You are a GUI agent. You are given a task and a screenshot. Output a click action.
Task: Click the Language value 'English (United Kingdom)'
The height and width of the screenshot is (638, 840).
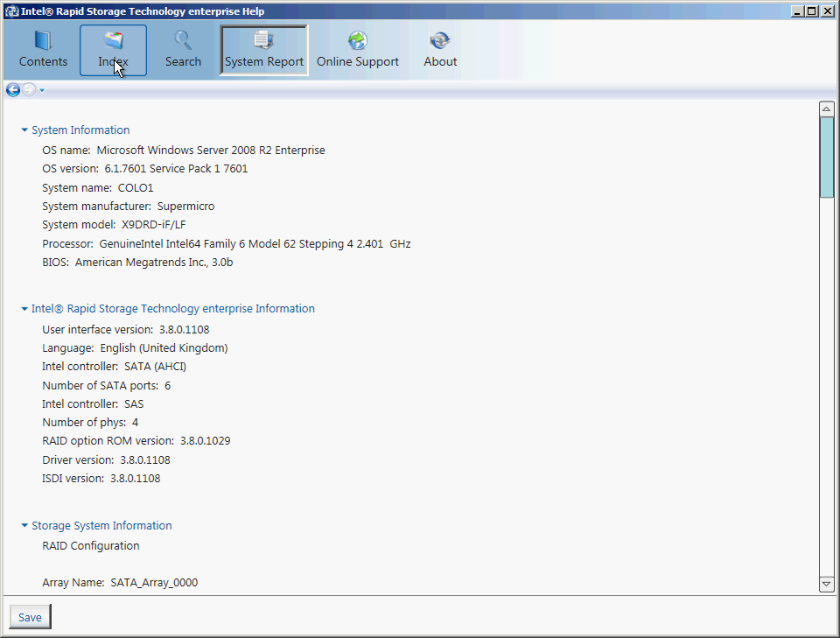tap(164, 348)
